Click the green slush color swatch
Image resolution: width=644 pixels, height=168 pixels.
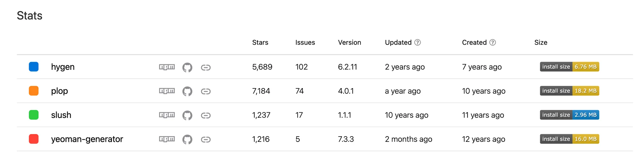coord(34,115)
